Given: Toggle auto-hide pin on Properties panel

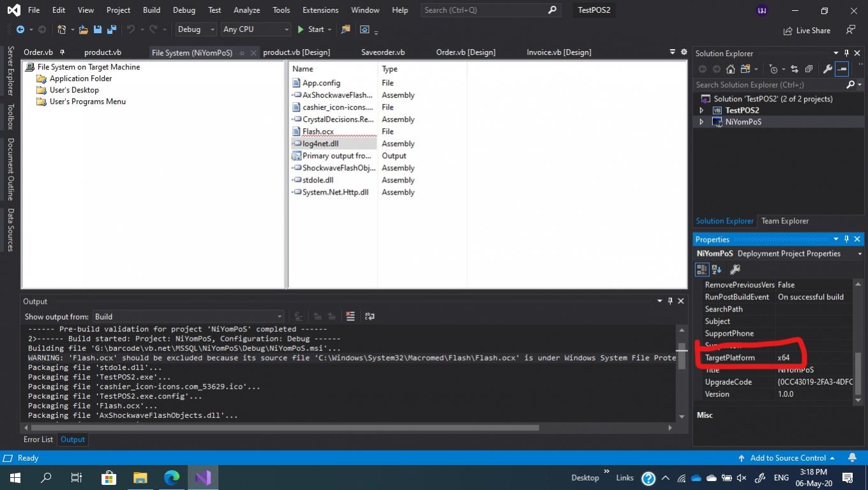Looking at the screenshot, I should [847, 239].
